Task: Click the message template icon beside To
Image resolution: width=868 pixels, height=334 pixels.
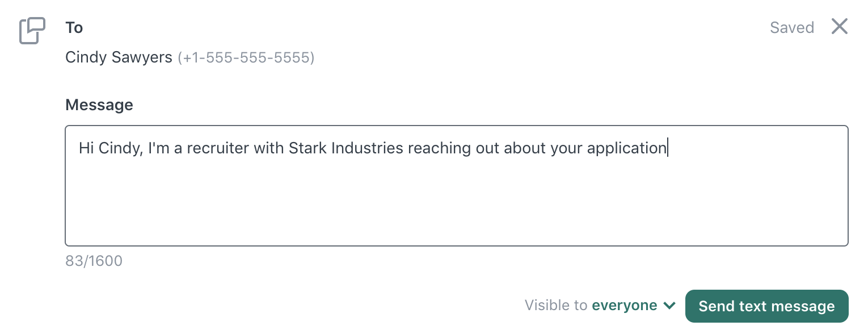Action: point(32,31)
